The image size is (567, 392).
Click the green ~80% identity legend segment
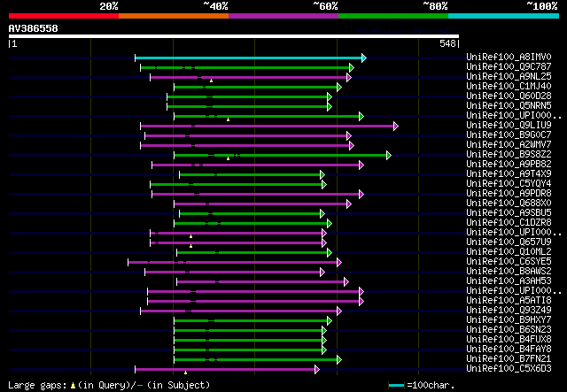coord(393,16)
